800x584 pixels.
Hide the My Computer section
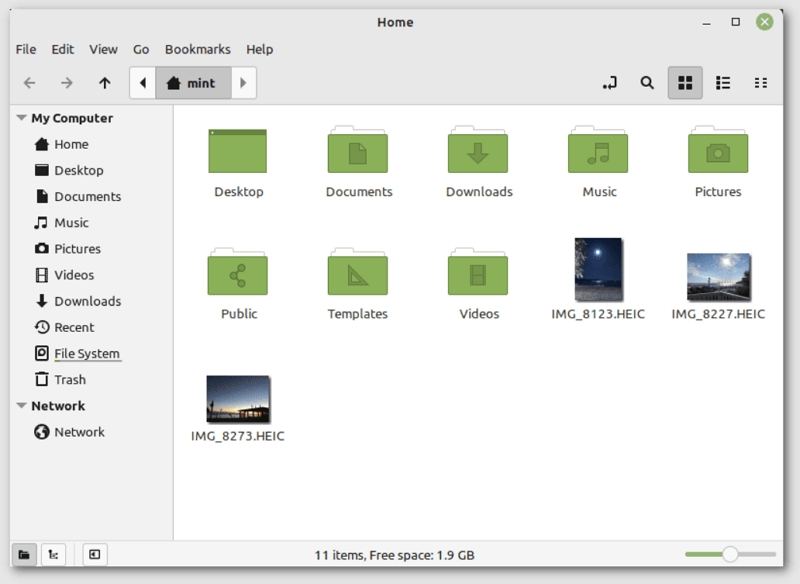(20, 118)
